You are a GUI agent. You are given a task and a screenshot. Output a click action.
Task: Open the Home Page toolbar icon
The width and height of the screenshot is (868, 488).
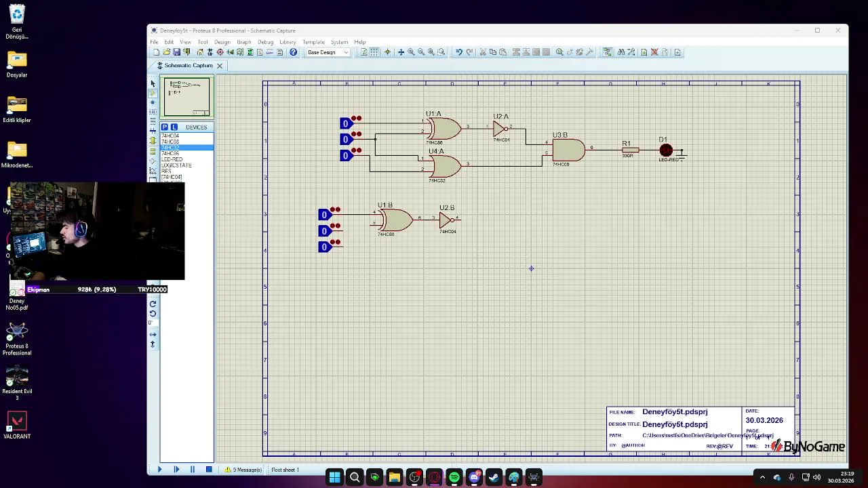click(x=200, y=52)
